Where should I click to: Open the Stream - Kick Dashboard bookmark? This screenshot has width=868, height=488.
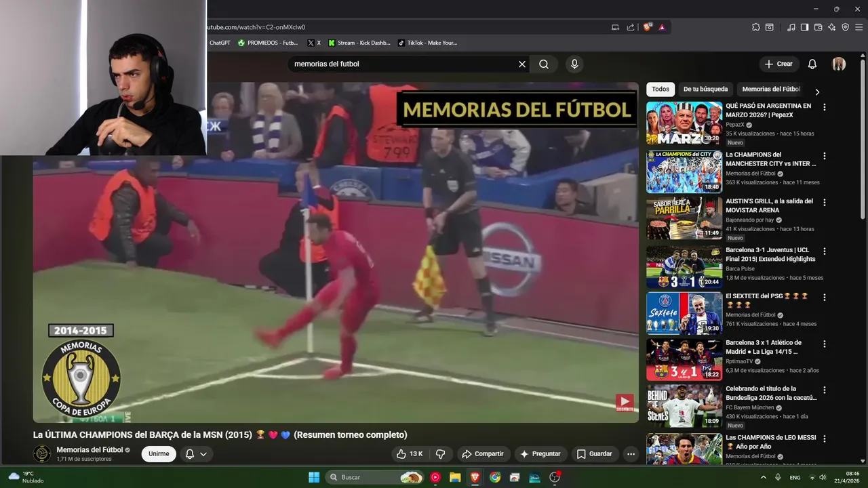tap(359, 43)
